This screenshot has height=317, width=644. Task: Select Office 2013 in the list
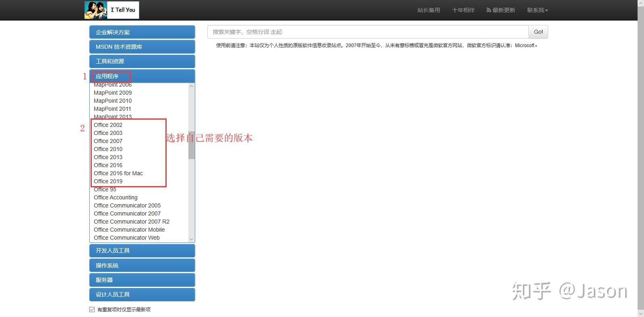click(x=108, y=157)
